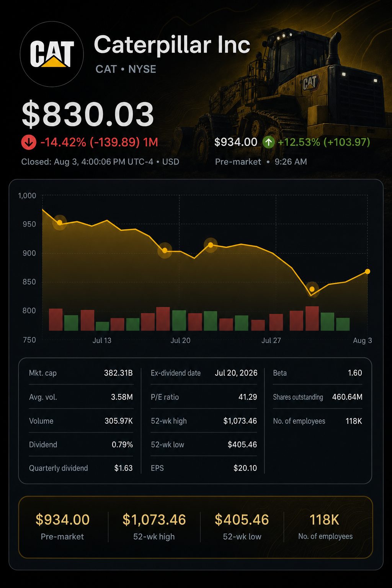
Task: Click the Pre-market • 9:26 AM label
Action: tap(261, 162)
